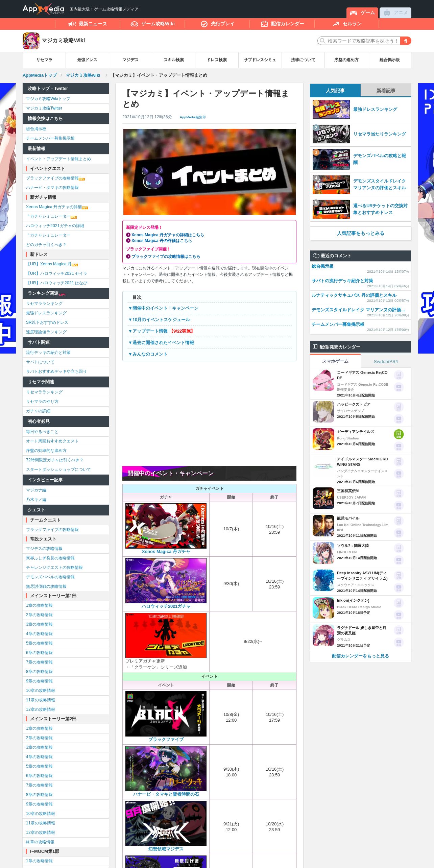Image resolution: width=434 pixels, height=868 pixels.
Task: Open 法珠について in the wiki navigation bar
Action: point(303,60)
